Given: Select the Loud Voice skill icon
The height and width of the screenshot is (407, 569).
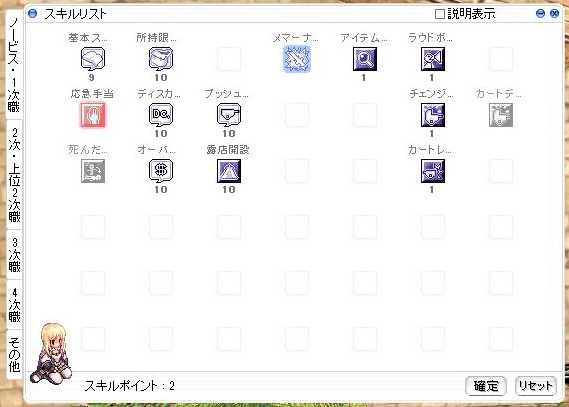Looking at the screenshot, I should pos(433,59).
